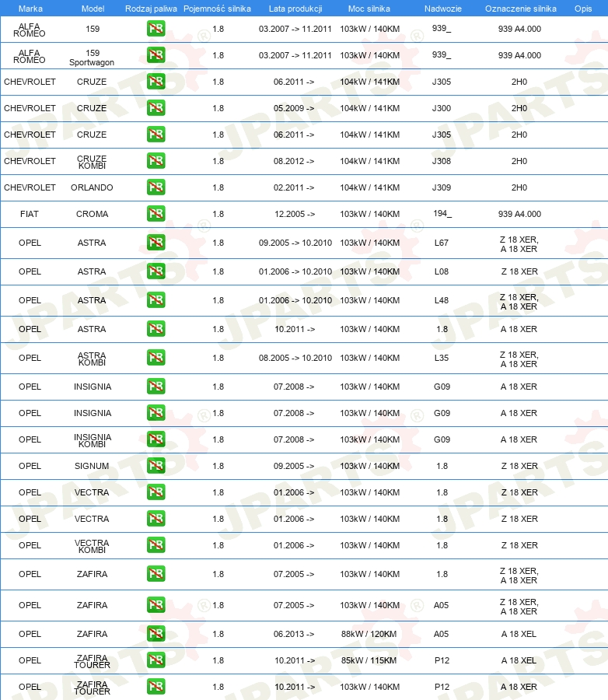The height and width of the screenshot is (700, 608).
Task: Click the fuel icon for Opel Astra Kombi
Action: (x=155, y=357)
